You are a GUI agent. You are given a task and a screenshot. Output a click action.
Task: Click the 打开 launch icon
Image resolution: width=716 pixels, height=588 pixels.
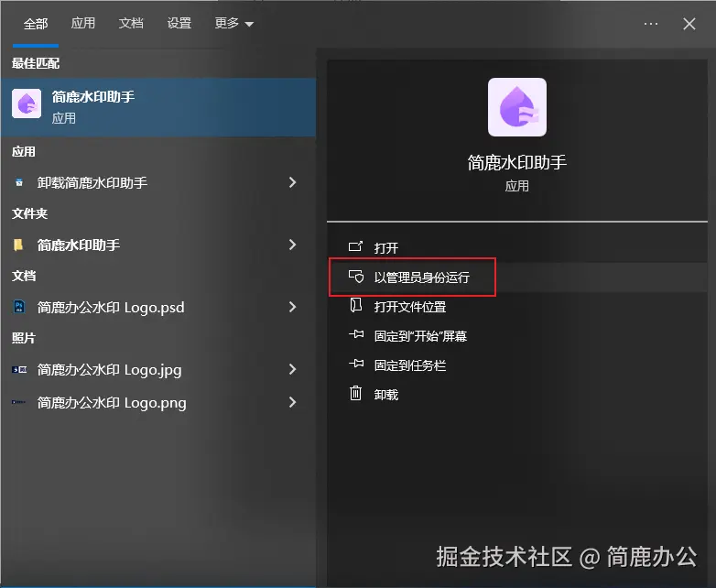click(356, 246)
